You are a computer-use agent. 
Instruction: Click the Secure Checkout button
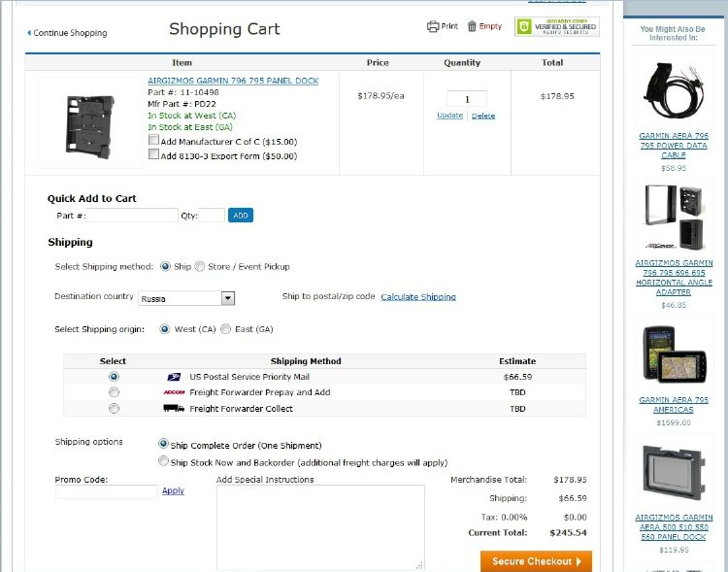[536, 561]
